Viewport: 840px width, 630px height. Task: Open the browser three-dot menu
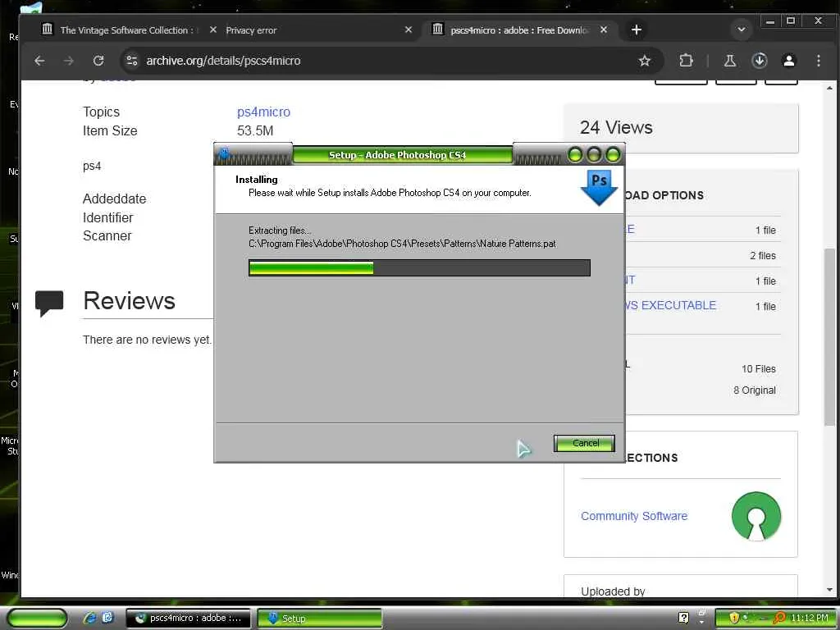point(818,61)
